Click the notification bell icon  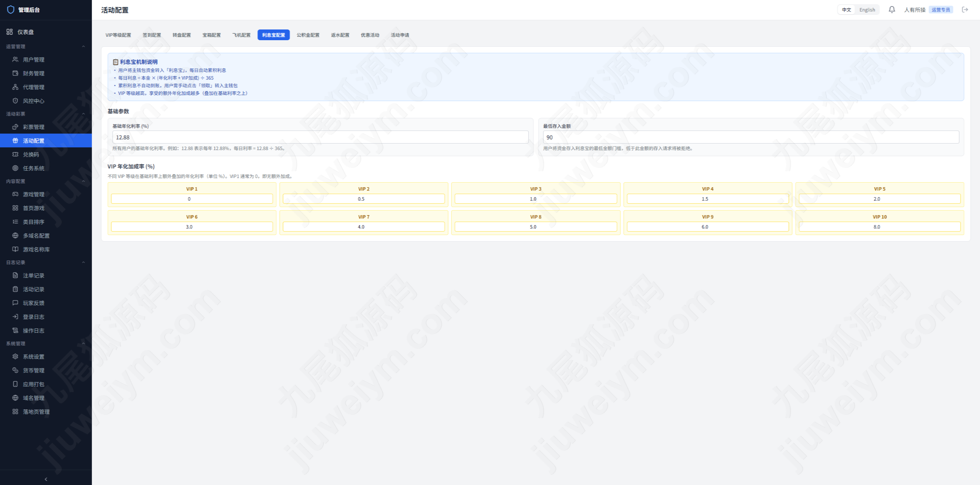[892, 10]
